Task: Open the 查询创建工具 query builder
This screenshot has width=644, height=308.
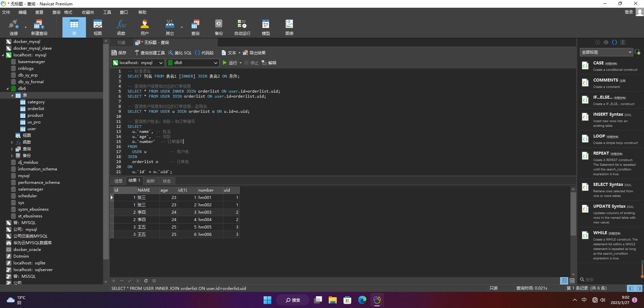Action: [149, 53]
